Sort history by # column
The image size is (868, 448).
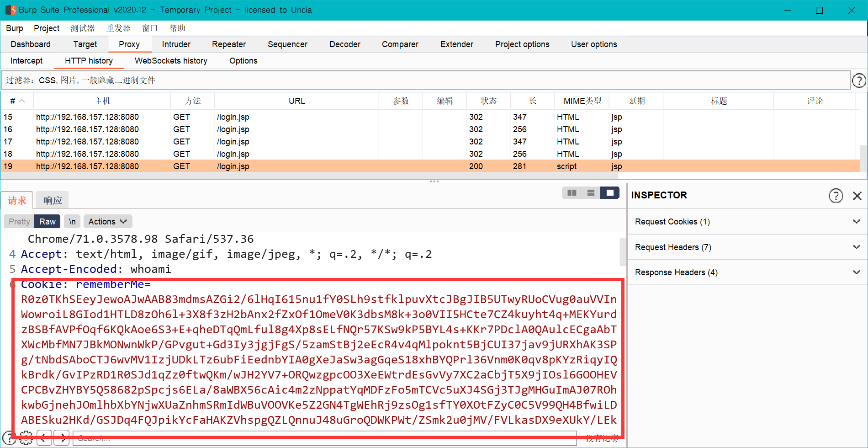tap(17, 101)
